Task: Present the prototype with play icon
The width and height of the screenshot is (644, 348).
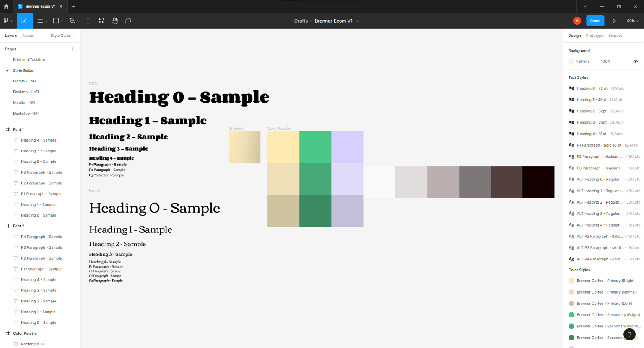Action: (x=614, y=21)
